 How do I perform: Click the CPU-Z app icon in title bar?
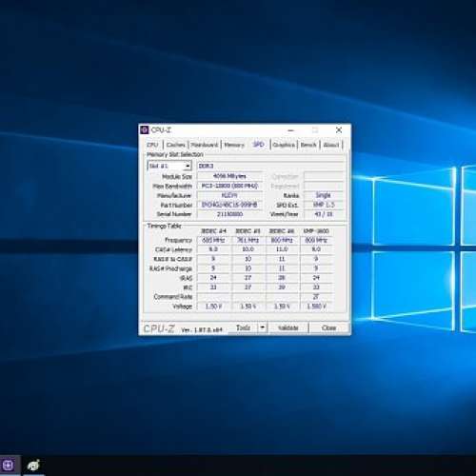coord(145,129)
